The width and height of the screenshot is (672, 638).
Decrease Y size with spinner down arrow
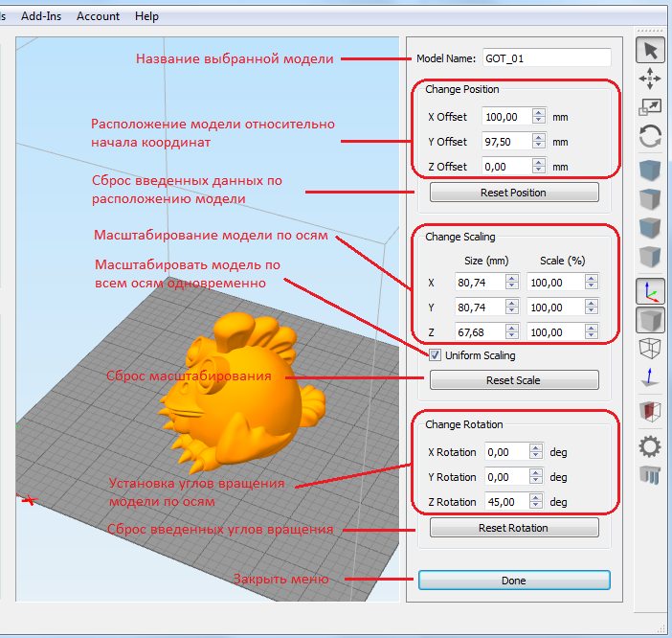click(x=512, y=311)
